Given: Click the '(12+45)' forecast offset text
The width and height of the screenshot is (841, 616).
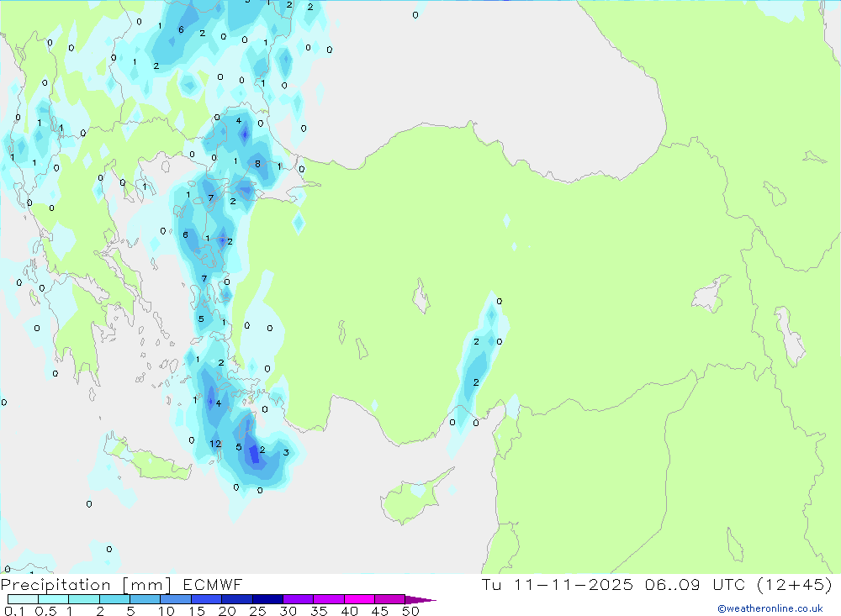Looking at the screenshot, I should point(795,584).
